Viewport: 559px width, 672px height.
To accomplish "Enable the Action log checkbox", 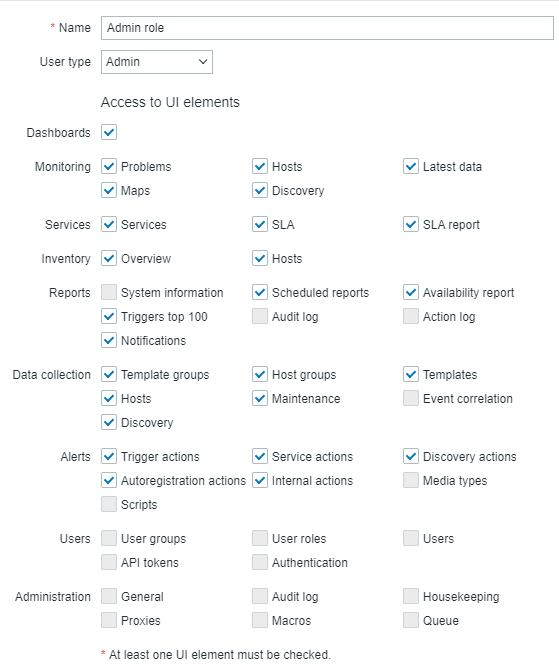I will click(411, 316).
